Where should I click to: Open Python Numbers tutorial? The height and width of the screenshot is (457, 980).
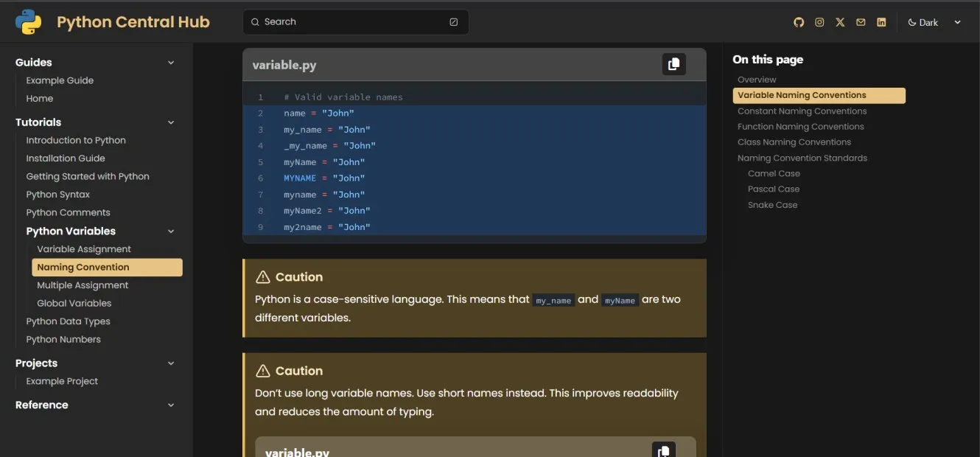point(63,339)
